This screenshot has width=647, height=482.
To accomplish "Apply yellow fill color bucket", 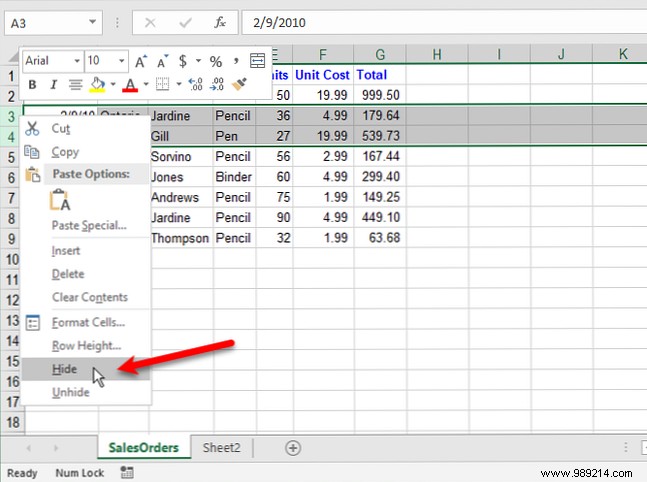I will (97, 85).
